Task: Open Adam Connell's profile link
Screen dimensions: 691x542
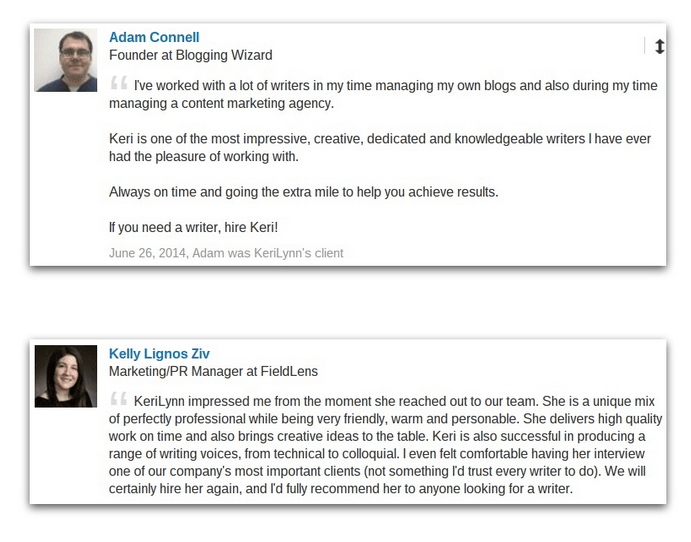Action: (154, 37)
